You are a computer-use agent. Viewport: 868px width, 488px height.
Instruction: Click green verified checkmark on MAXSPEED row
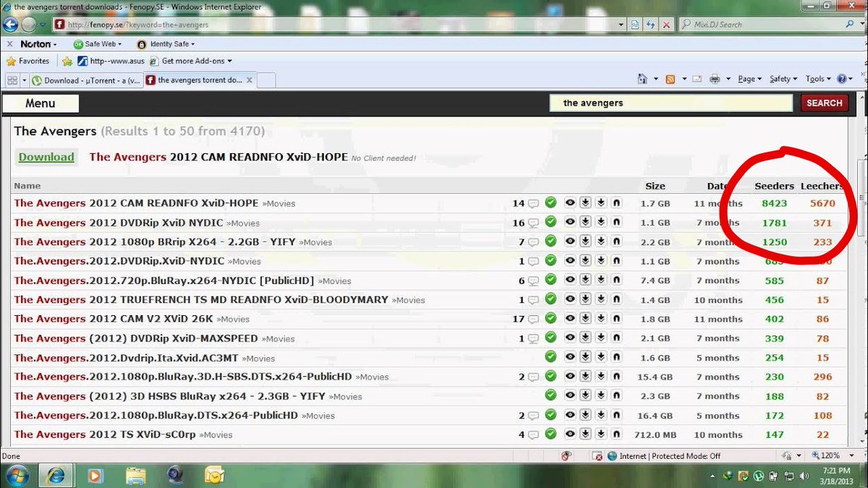tap(550, 338)
